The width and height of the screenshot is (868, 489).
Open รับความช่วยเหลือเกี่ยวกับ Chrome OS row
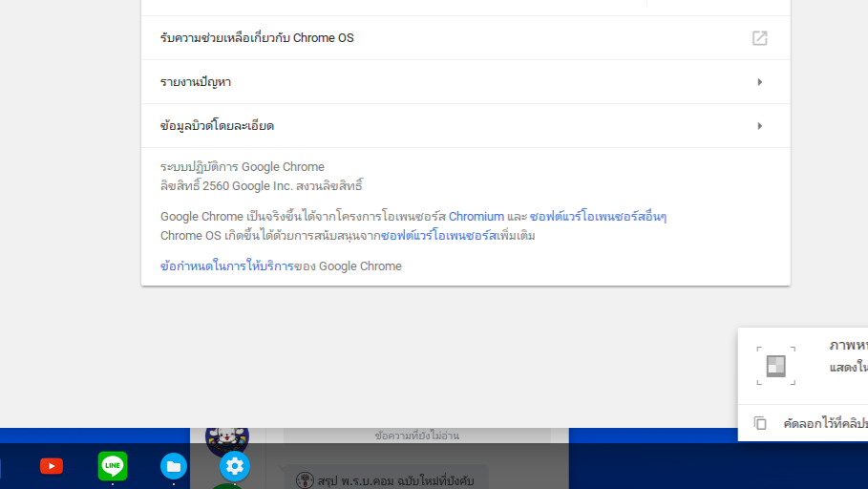click(x=466, y=37)
